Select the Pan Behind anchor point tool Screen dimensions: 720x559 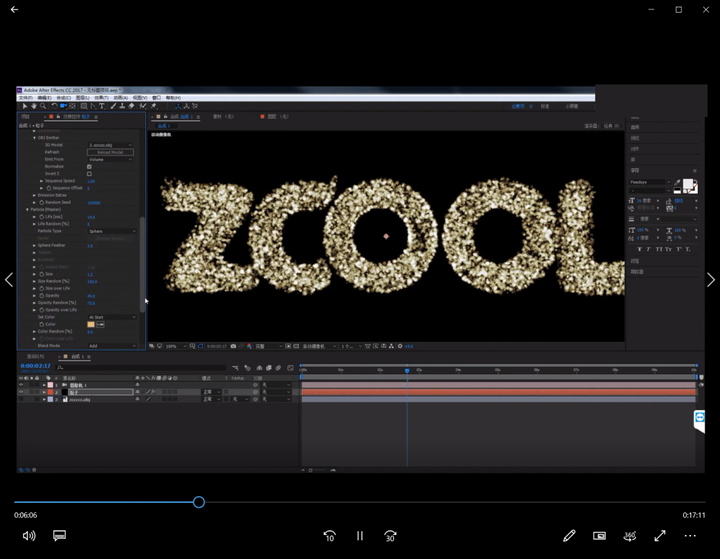coord(73,106)
